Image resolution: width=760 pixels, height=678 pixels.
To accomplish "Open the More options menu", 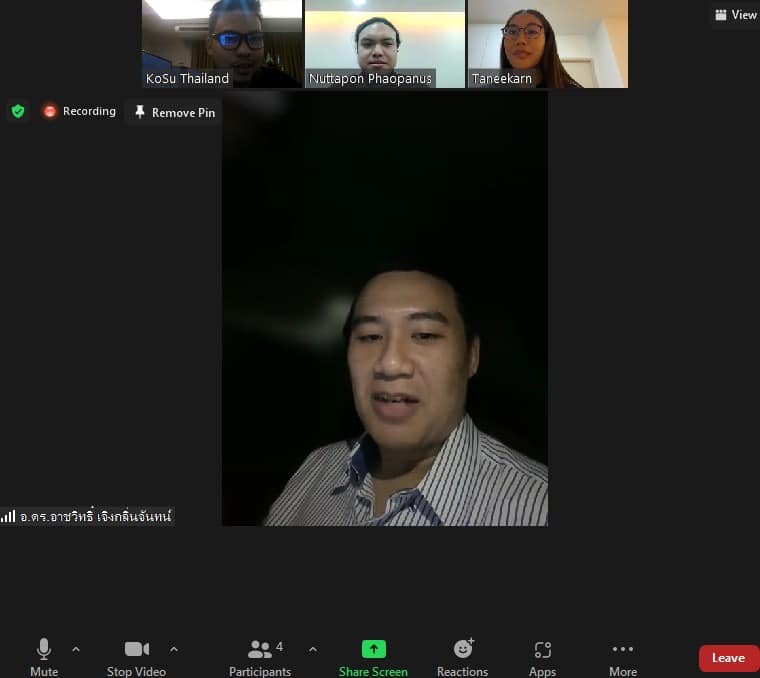I will click(x=622, y=656).
